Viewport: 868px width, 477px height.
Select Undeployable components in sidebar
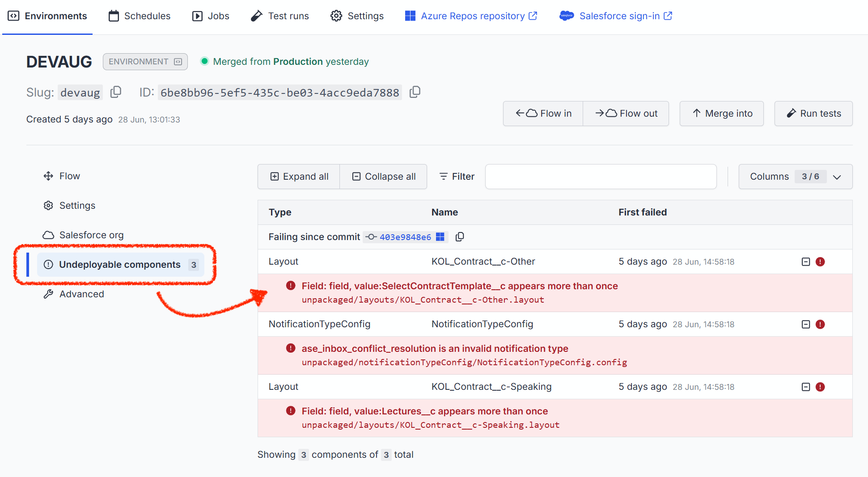[121, 265]
